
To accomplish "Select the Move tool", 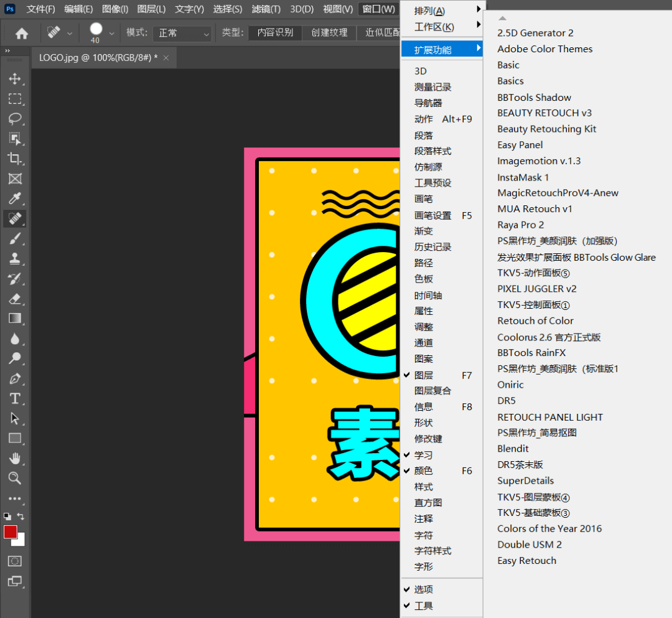I will 15,79.
